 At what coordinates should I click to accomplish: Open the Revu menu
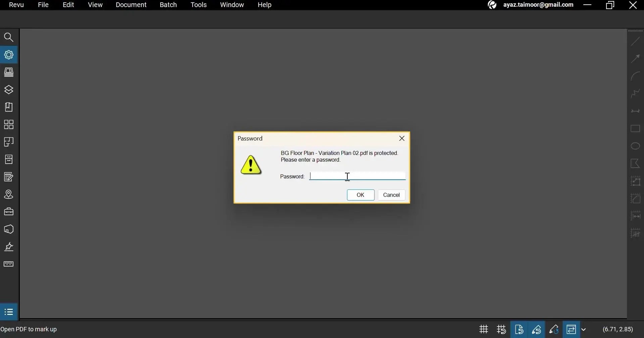pyautogui.click(x=16, y=5)
